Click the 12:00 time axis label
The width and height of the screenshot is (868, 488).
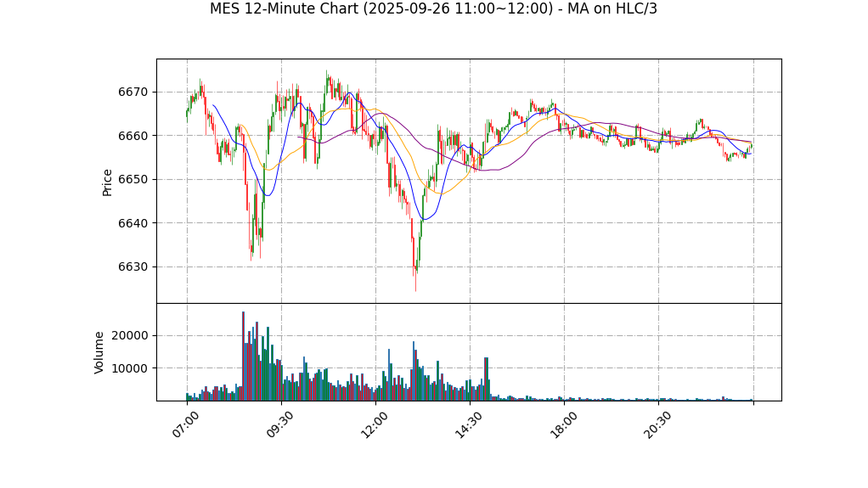coord(375,425)
